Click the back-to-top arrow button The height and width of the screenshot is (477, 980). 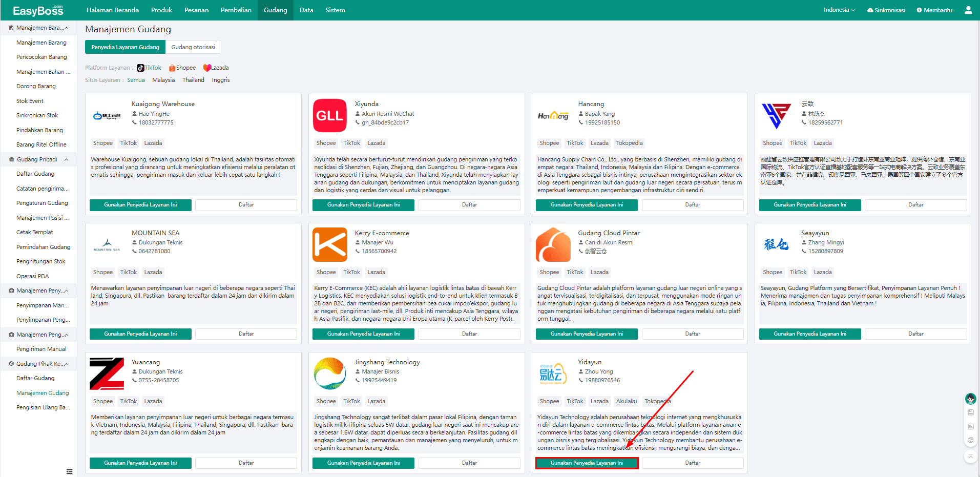(x=970, y=456)
